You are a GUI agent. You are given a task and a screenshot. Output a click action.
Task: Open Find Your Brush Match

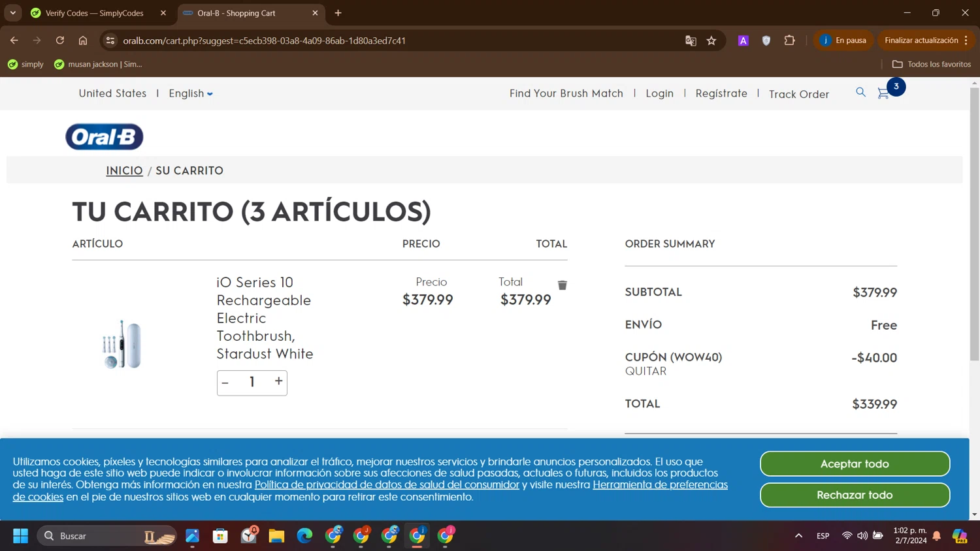pyautogui.click(x=566, y=93)
